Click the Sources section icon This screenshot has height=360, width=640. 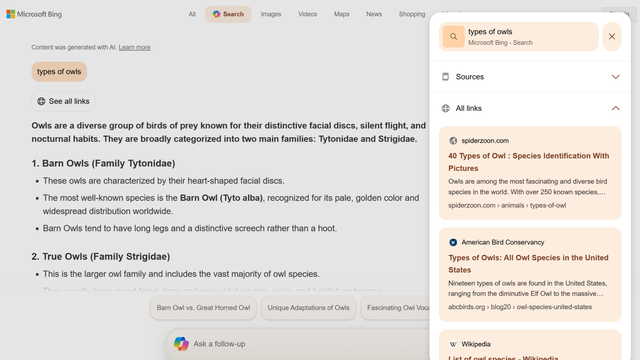[x=445, y=77]
